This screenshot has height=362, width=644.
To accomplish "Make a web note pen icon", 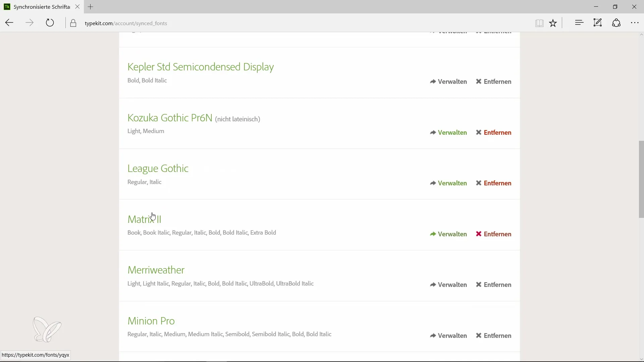I will [x=598, y=23].
